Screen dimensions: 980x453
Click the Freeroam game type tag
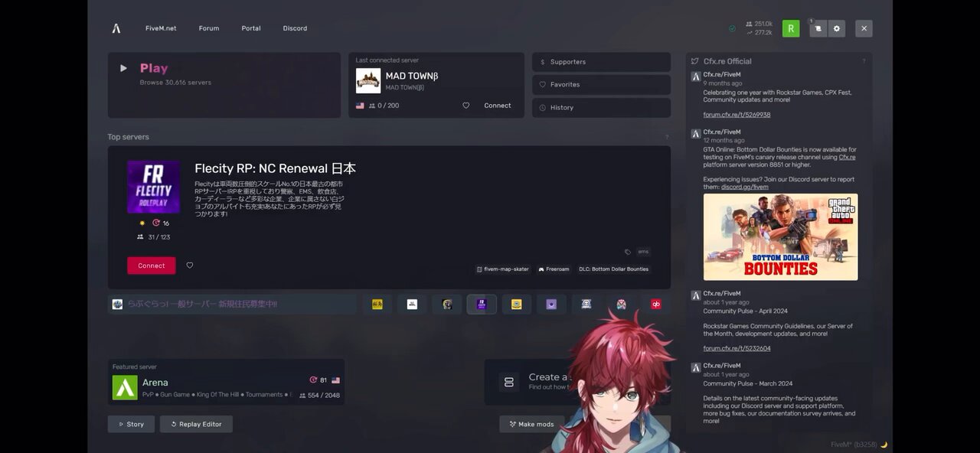tap(554, 269)
